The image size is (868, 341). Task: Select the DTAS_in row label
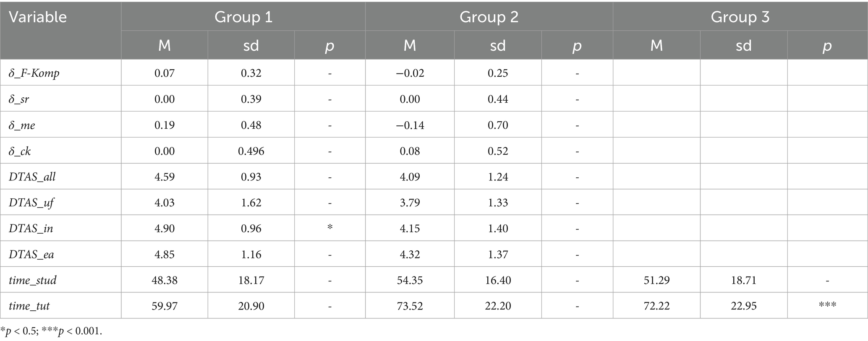[x=31, y=229]
